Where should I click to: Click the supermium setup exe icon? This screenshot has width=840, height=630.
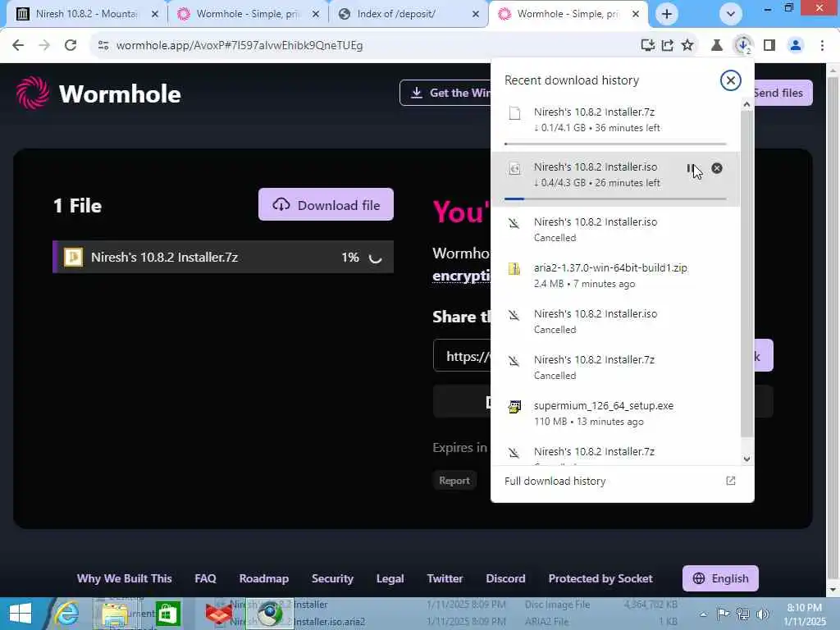(x=514, y=407)
